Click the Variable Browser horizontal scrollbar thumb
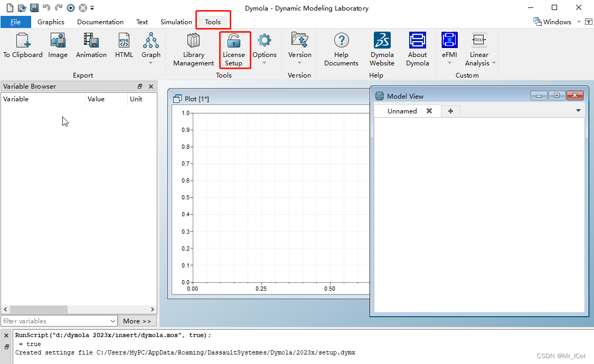594x364 pixels. click(39, 310)
